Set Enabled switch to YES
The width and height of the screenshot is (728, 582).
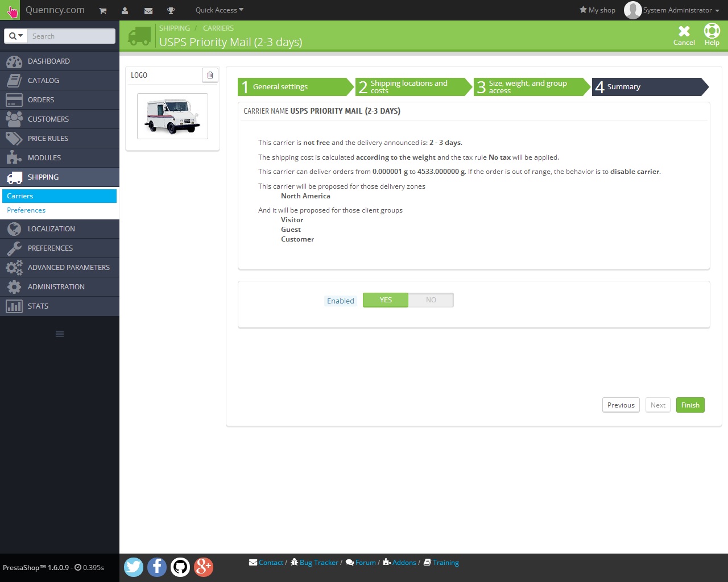(x=386, y=300)
